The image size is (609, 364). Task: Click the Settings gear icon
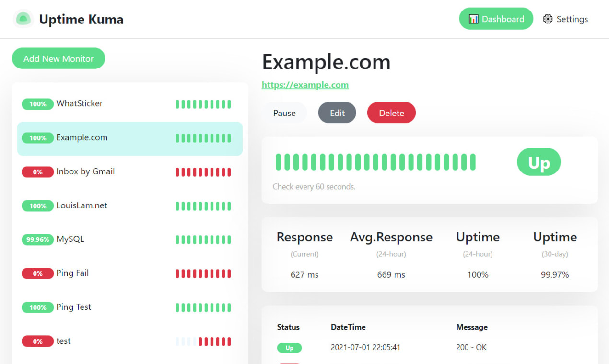pos(548,19)
